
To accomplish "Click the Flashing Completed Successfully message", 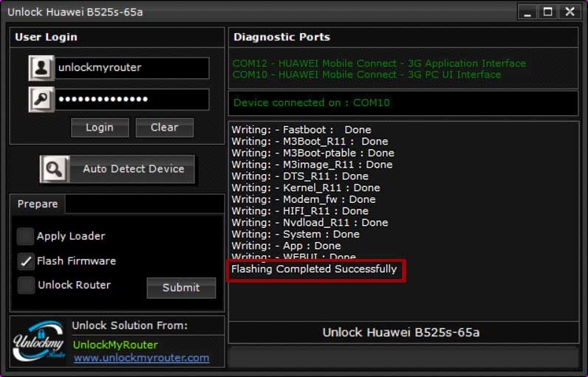I will click(x=314, y=269).
